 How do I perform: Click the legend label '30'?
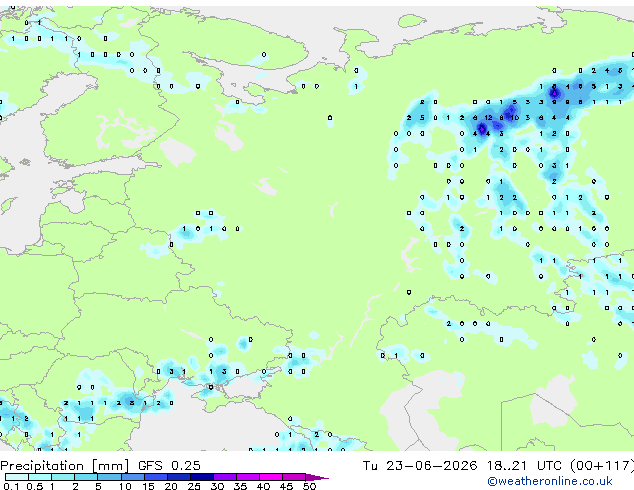pyautogui.click(x=217, y=486)
